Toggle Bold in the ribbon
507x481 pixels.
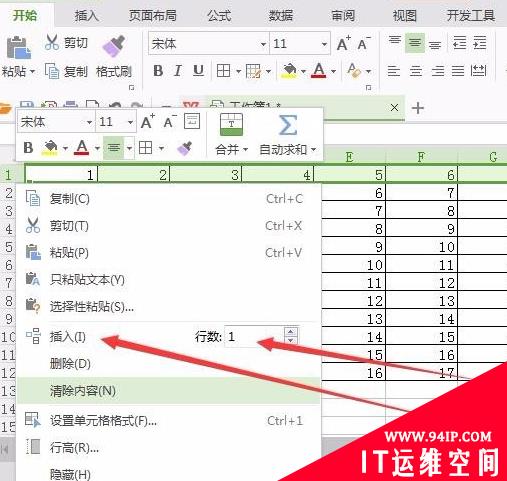click(158, 71)
